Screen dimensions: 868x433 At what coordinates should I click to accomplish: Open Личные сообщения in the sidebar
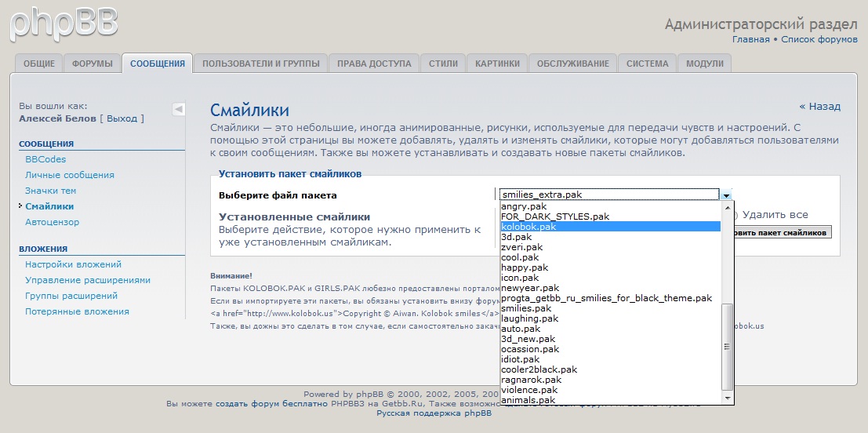pyautogui.click(x=70, y=175)
